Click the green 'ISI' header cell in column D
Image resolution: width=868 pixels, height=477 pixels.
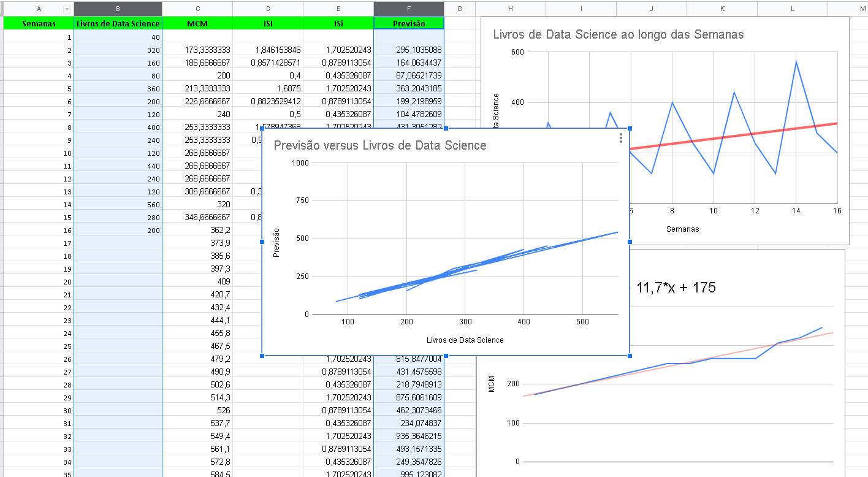(x=268, y=23)
